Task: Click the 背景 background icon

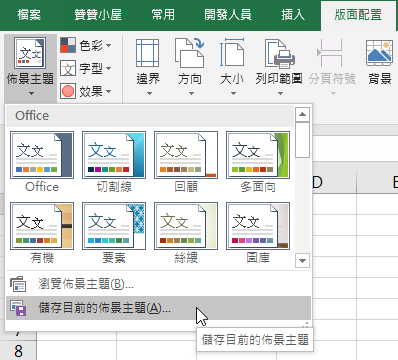Action: 379,53
